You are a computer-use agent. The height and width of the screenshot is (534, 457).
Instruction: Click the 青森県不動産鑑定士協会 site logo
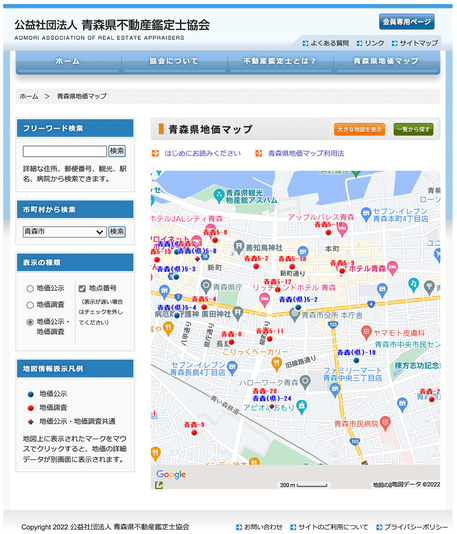point(112,29)
